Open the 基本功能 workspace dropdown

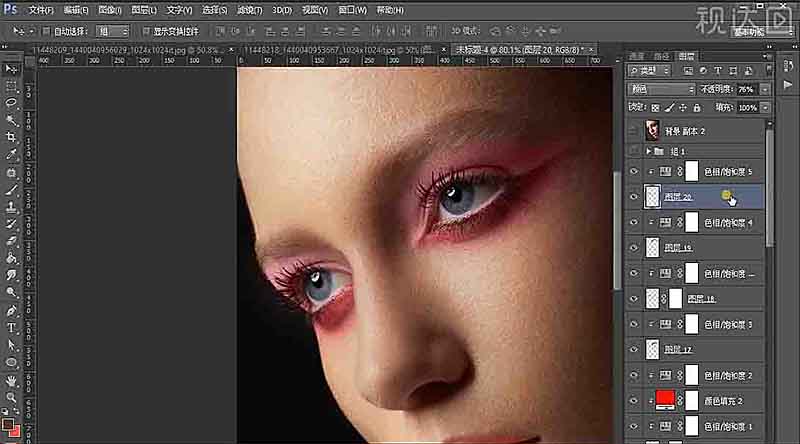pyautogui.click(x=762, y=32)
